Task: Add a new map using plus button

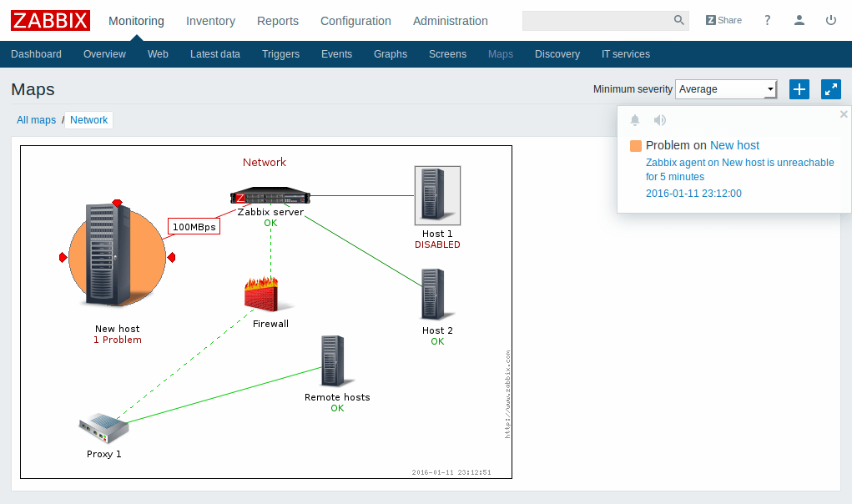Action: (x=799, y=89)
